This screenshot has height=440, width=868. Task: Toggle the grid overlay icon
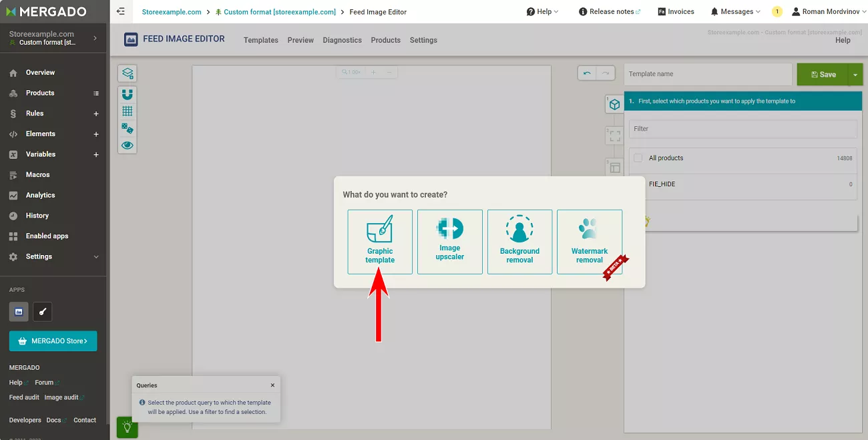click(127, 112)
